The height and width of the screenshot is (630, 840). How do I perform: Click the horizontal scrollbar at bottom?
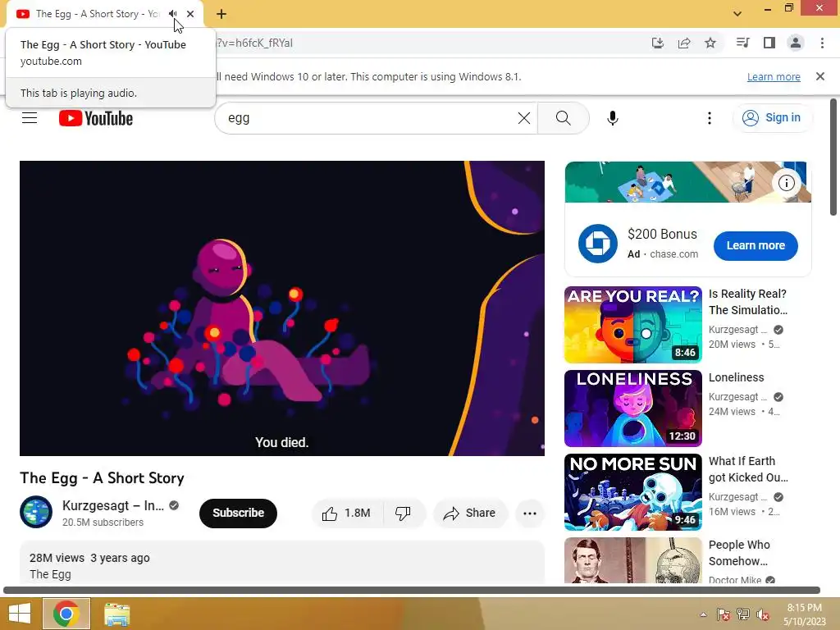click(x=412, y=591)
